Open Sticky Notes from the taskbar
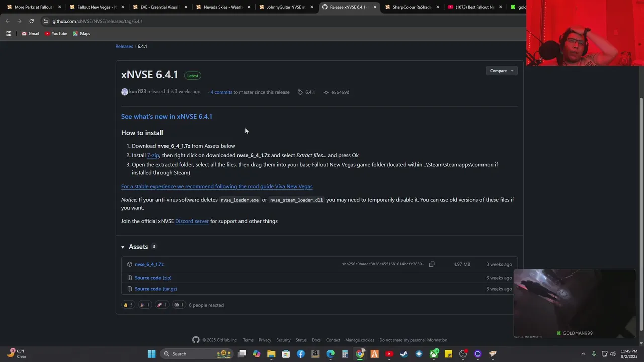The height and width of the screenshot is (362, 644). tap(448, 354)
